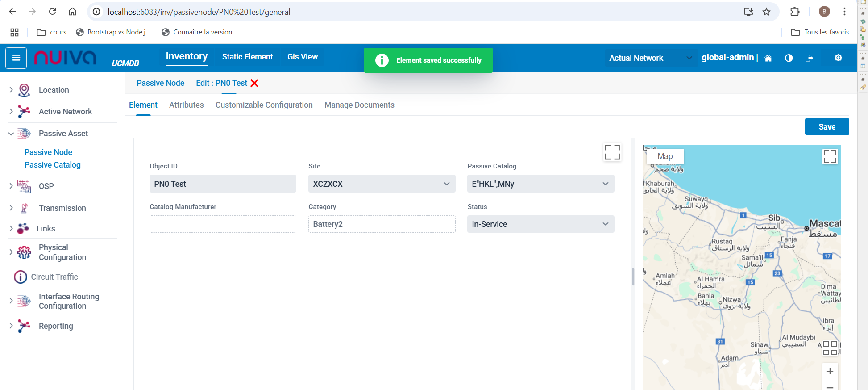The height and width of the screenshot is (390, 868).
Task: Click the Catalog Manufacturer input field
Action: pyautogui.click(x=223, y=224)
